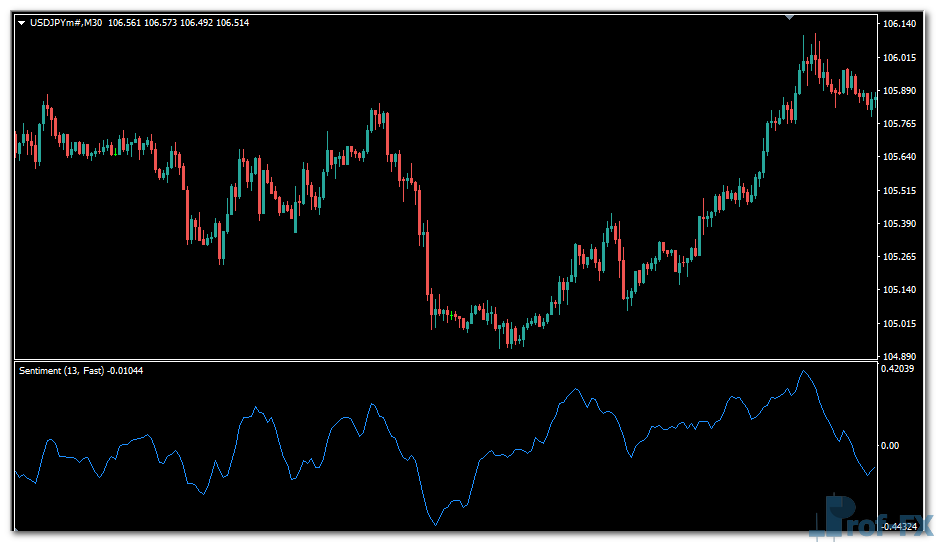Click the 0.00 indicator zero level label
Image resolution: width=936 pixels, height=542 pixels.
pyautogui.click(x=890, y=446)
